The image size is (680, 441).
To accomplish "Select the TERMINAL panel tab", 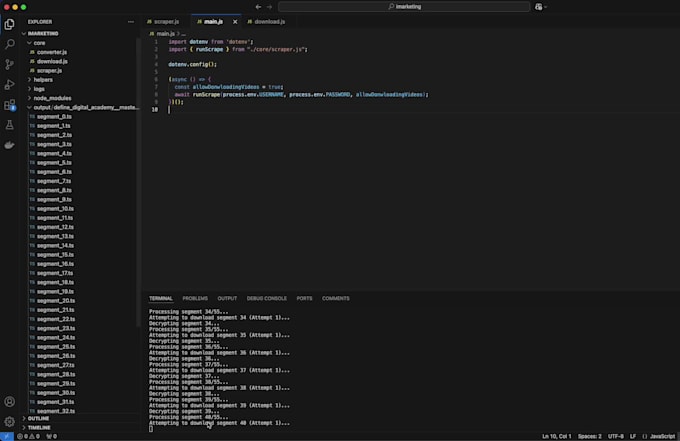I will coord(161,298).
